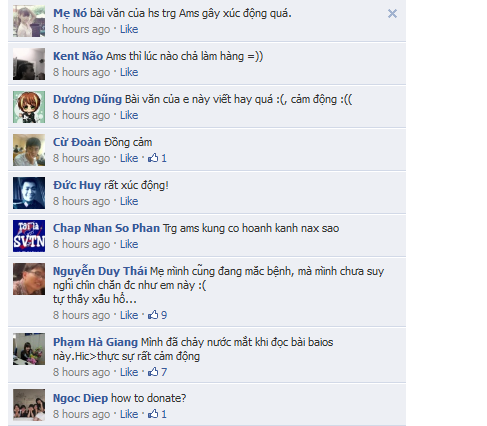Remove Mẹ Nó's comment with the X icon

[x=392, y=14]
